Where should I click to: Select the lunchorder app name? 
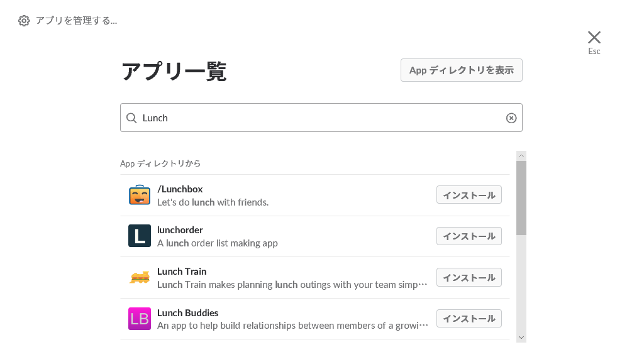click(180, 230)
